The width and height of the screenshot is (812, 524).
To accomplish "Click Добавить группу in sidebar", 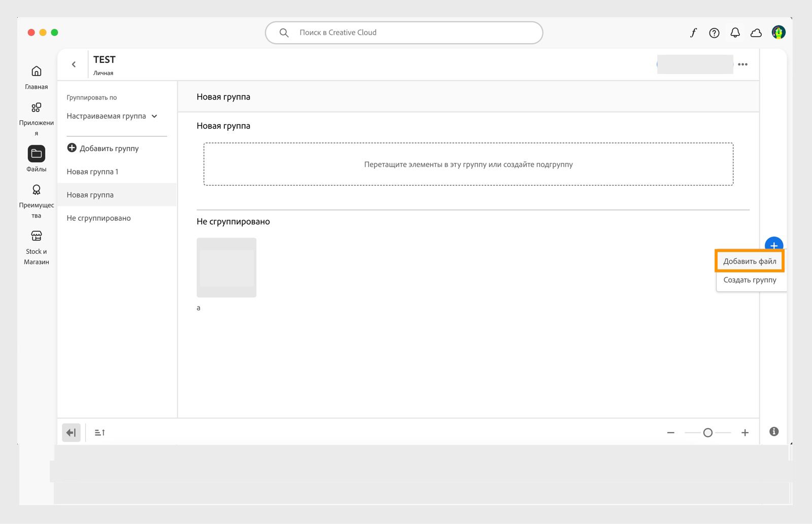I will point(103,148).
